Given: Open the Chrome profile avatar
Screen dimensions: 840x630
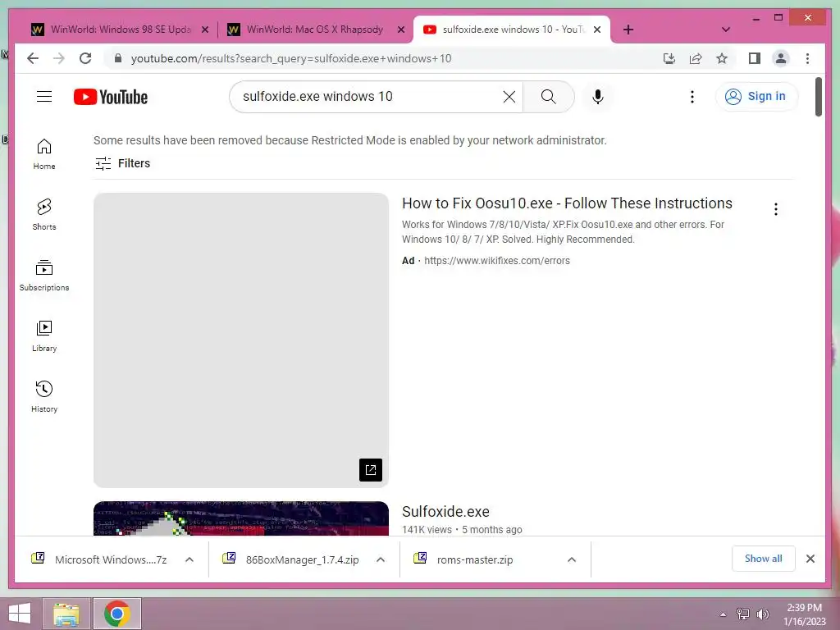Looking at the screenshot, I should (781, 58).
